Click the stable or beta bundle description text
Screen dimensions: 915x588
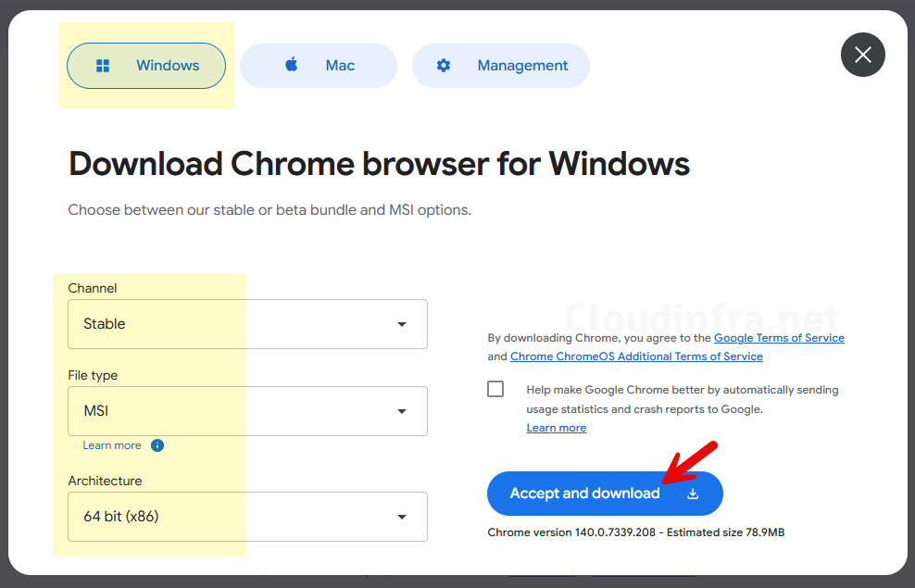(x=269, y=210)
